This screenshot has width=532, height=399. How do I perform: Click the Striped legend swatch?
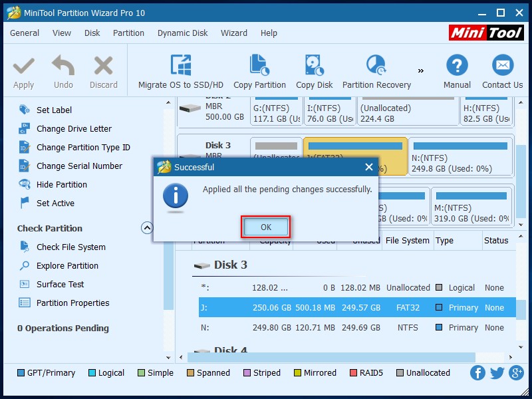(247, 373)
